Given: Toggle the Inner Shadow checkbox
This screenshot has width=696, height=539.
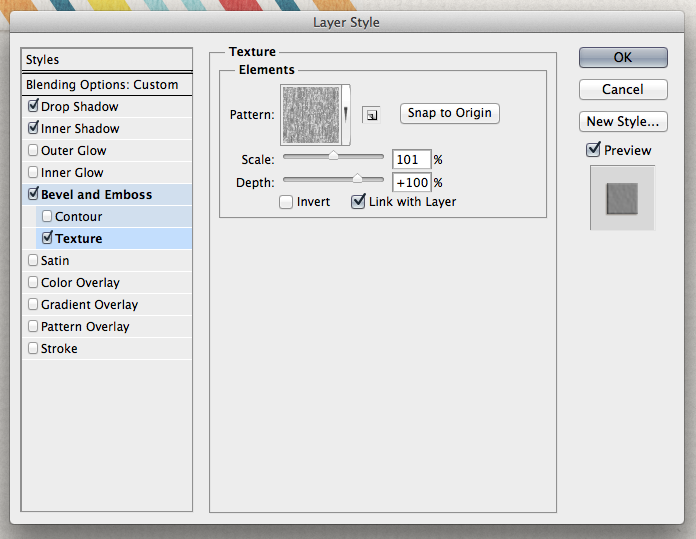Looking at the screenshot, I should (33, 128).
